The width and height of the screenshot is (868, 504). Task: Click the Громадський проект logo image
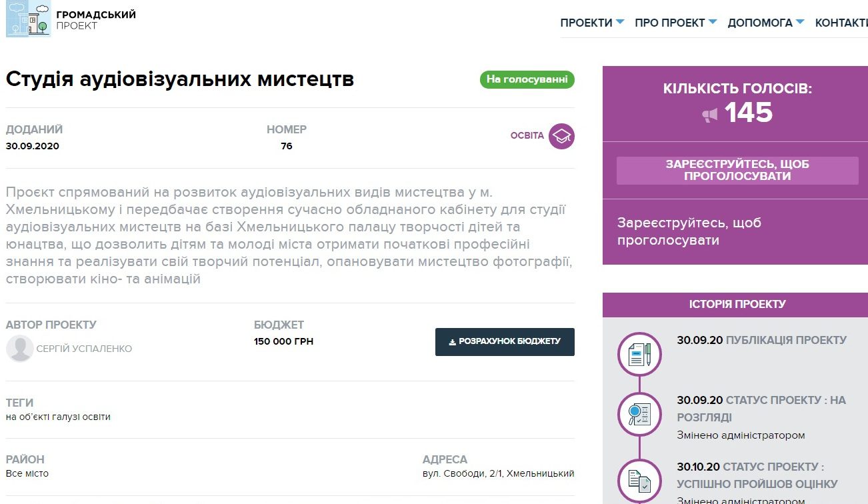pos(28,19)
